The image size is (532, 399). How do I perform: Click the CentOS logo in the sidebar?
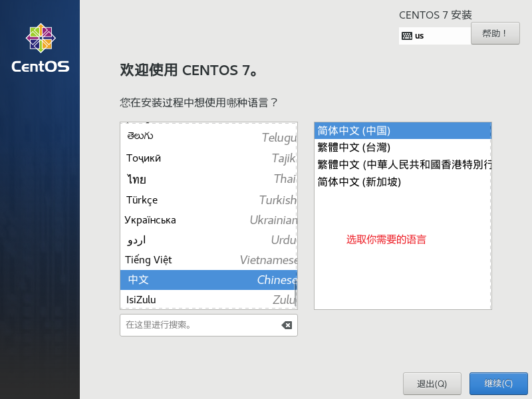41,48
